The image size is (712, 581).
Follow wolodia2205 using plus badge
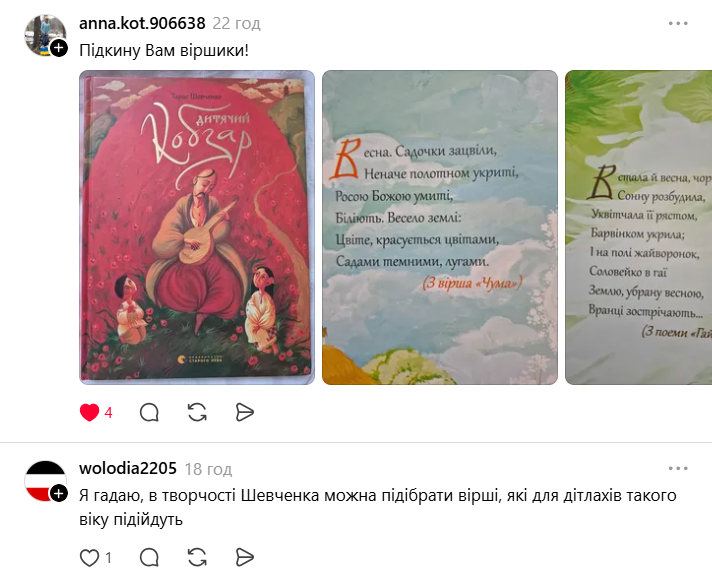pyautogui.click(x=59, y=493)
